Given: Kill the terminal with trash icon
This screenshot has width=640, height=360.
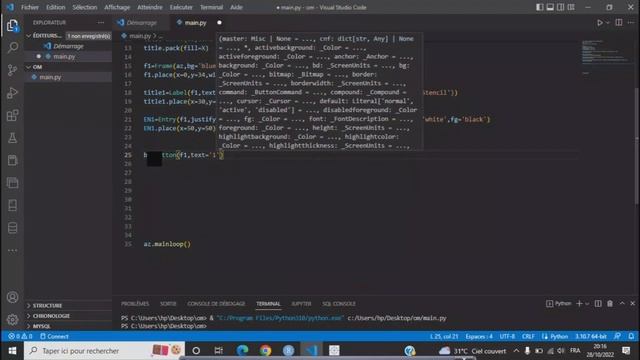Looking at the screenshot, I should pos(610,304).
